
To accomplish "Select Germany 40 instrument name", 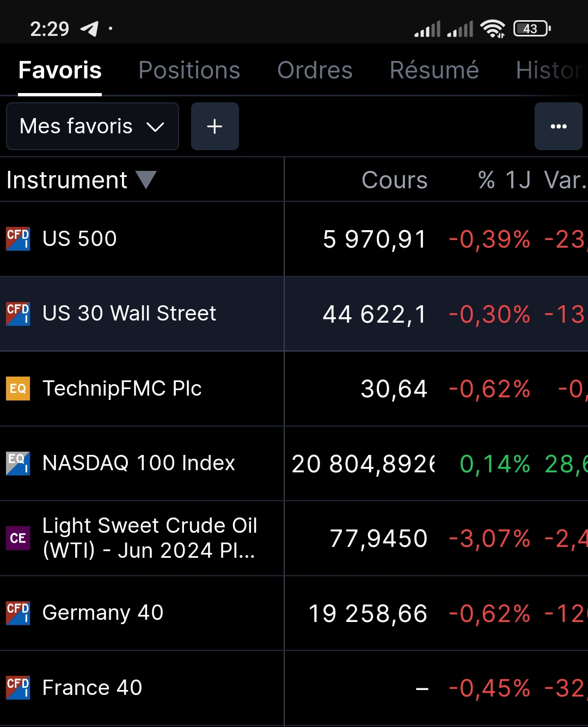I will click(103, 613).
